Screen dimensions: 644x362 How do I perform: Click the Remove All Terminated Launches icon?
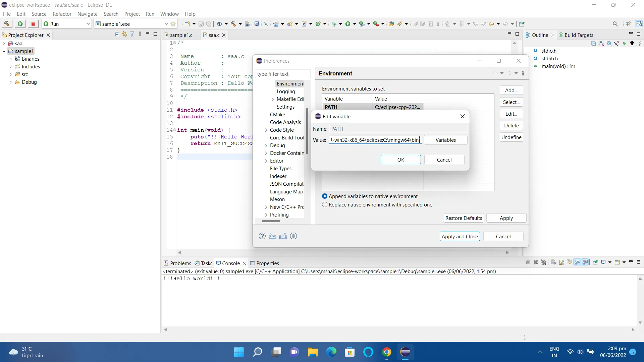(x=544, y=262)
